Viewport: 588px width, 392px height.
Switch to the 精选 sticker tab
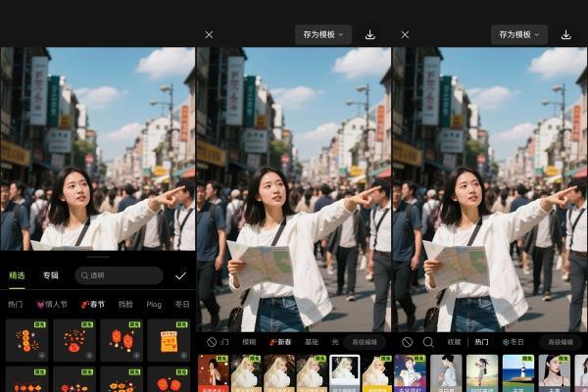point(18,276)
